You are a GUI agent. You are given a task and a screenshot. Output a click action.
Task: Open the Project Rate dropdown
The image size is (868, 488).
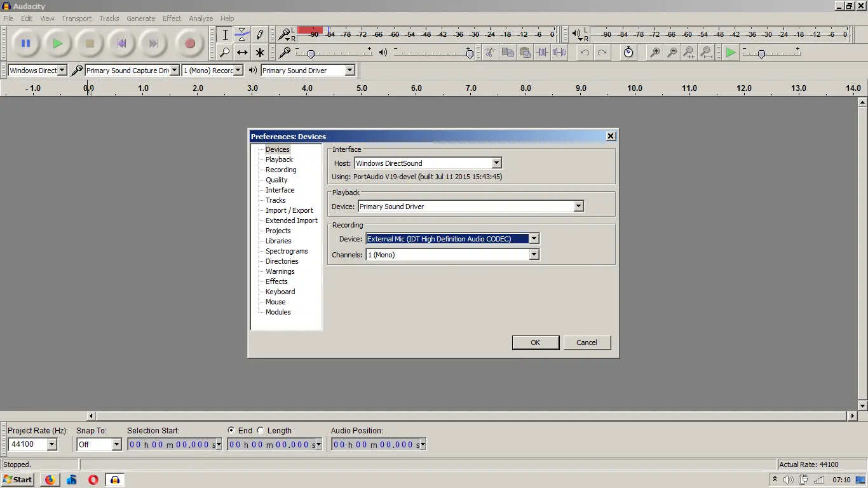pyautogui.click(x=51, y=445)
